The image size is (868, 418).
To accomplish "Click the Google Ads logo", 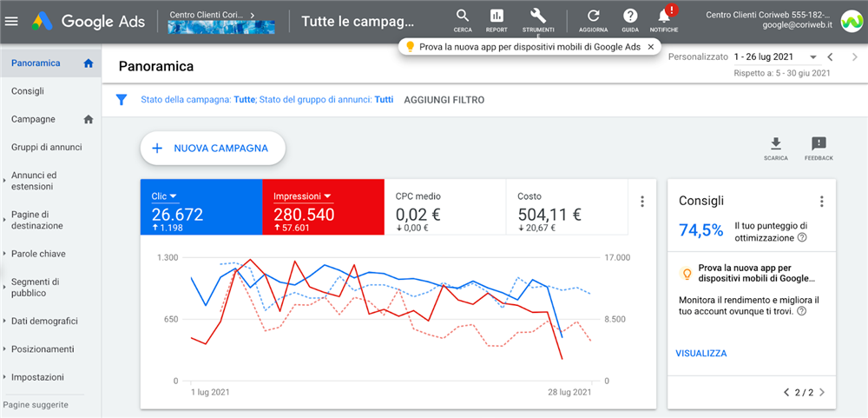I will pyautogui.click(x=89, y=22).
